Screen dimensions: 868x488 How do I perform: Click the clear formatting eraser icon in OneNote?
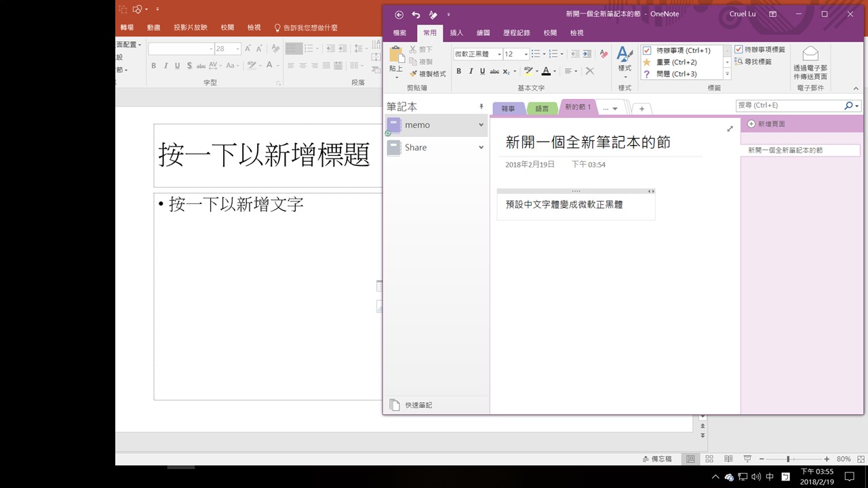click(604, 54)
